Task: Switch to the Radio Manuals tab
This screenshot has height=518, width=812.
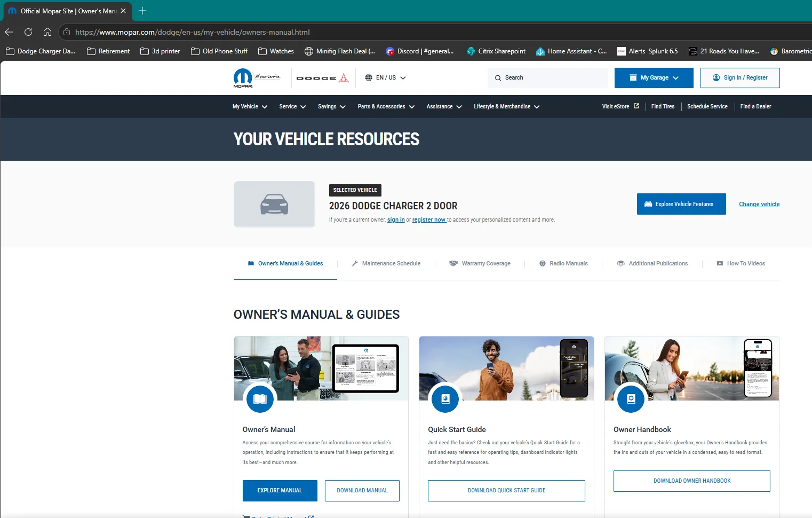Action: tap(563, 263)
